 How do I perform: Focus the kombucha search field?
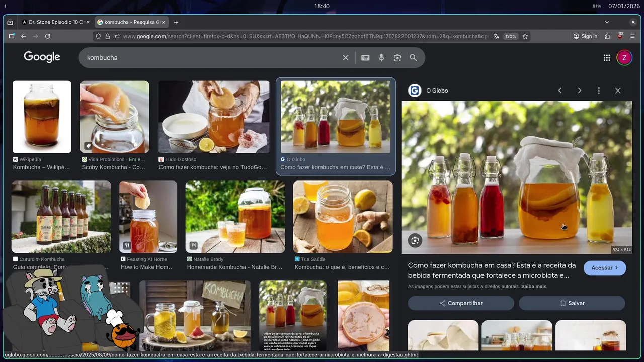(211, 58)
